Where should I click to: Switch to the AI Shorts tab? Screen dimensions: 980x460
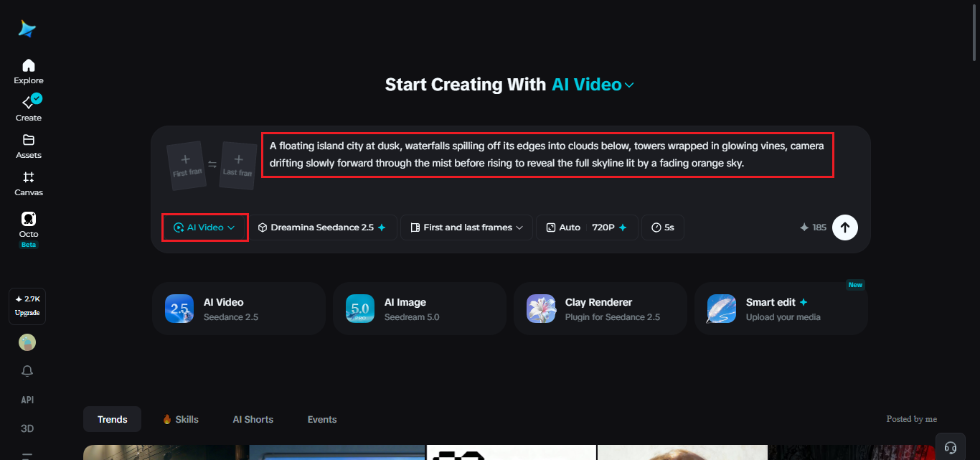(x=253, y=419)
